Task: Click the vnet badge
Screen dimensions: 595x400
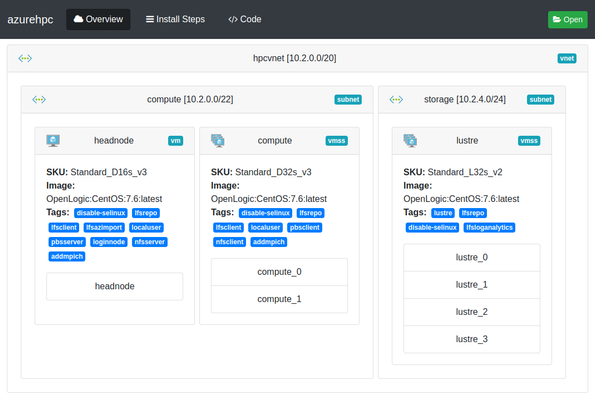Action: pos(567,58)
